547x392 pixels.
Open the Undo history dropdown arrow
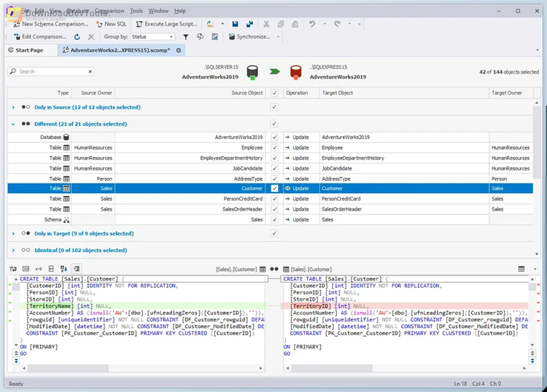tap(325, 24)
